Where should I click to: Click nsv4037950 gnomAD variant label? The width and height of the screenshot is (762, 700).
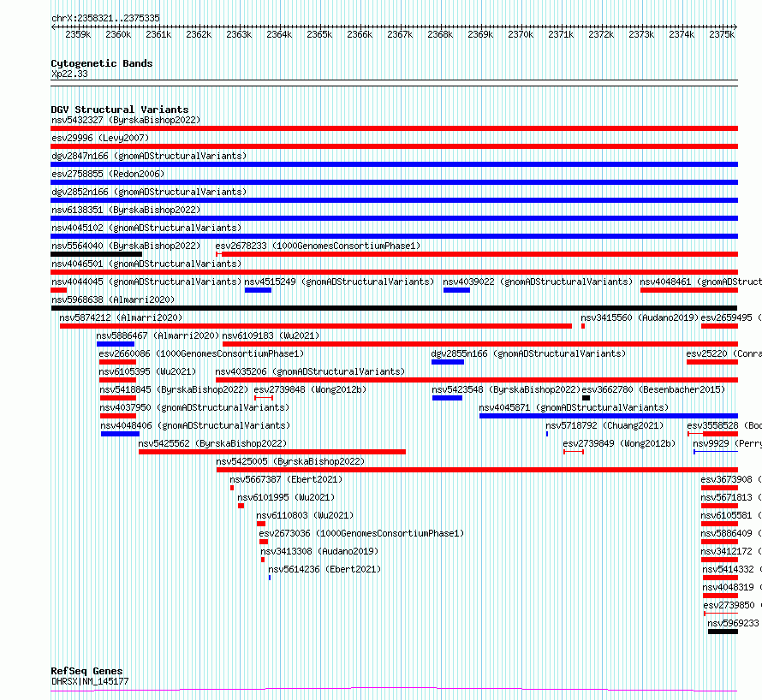(x=194, y=407)
